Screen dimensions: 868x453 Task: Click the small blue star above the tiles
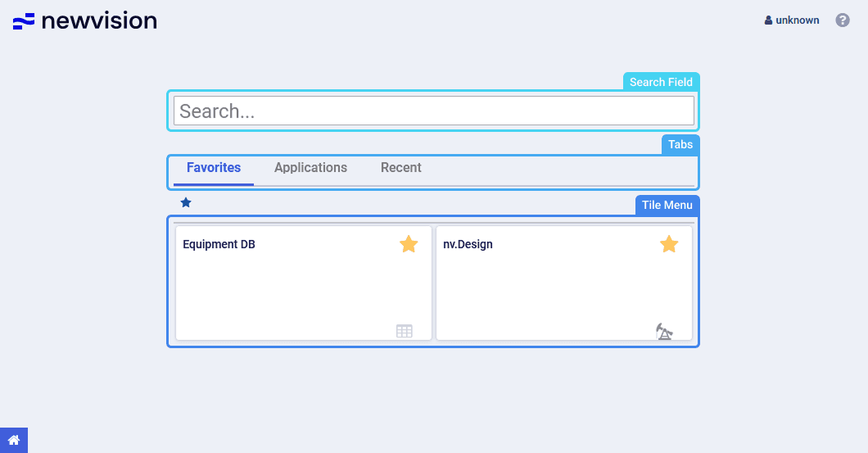(x=186, y=202)
